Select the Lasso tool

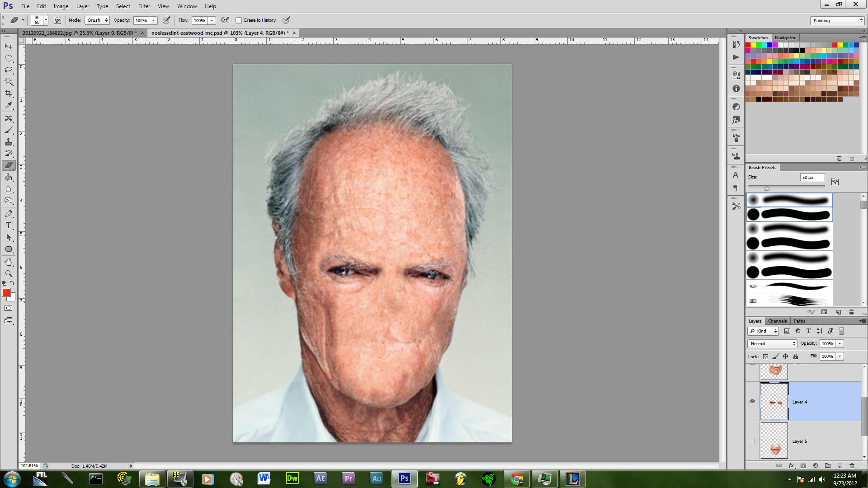coord(9,70)
